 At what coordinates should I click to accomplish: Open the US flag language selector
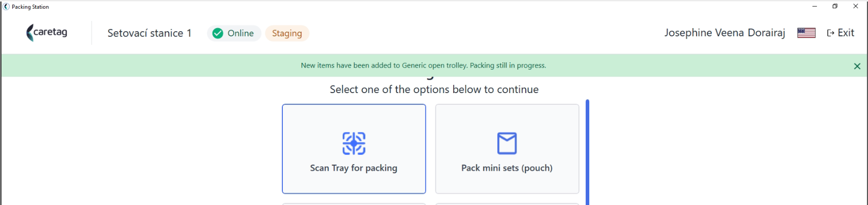[x=806, y=33]
